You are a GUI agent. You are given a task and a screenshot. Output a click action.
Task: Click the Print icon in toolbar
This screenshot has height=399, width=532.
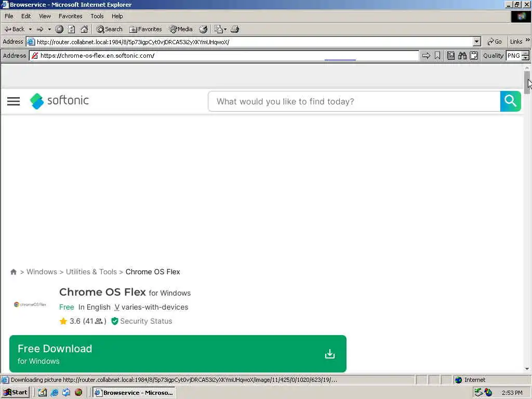click(235, 29)
